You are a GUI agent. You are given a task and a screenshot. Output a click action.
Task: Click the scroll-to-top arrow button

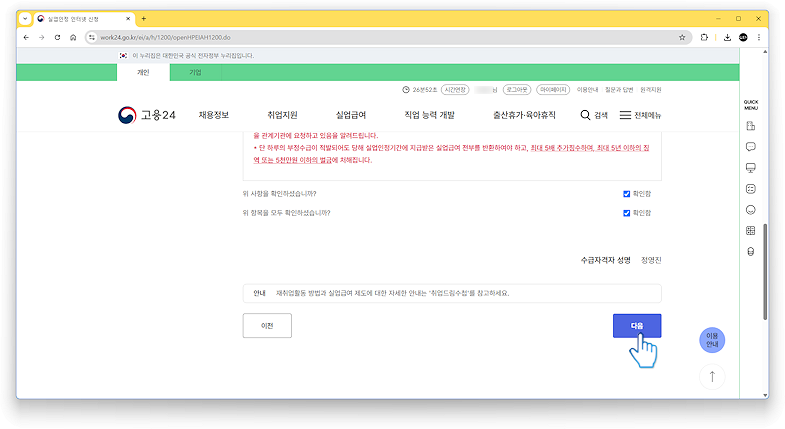tap(712, 376)
